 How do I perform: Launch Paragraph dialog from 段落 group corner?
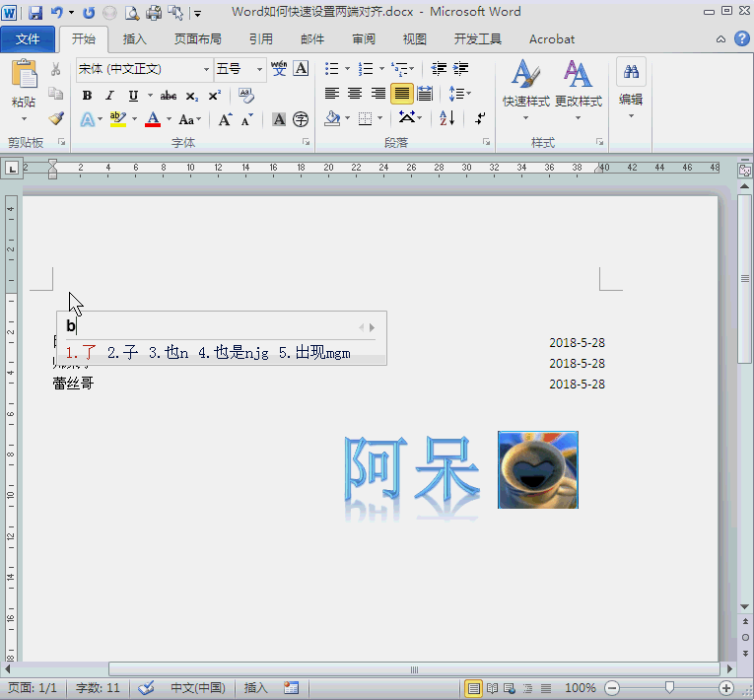(487, 142)
